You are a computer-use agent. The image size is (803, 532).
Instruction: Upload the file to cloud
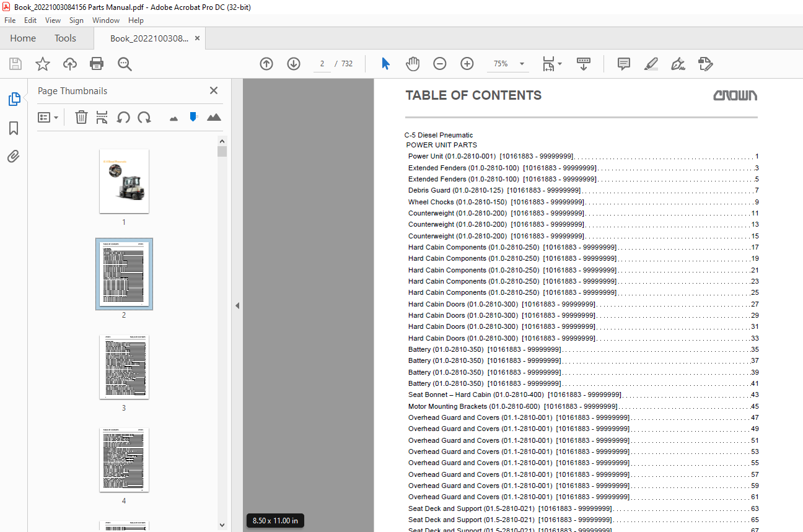click(70, 64)
